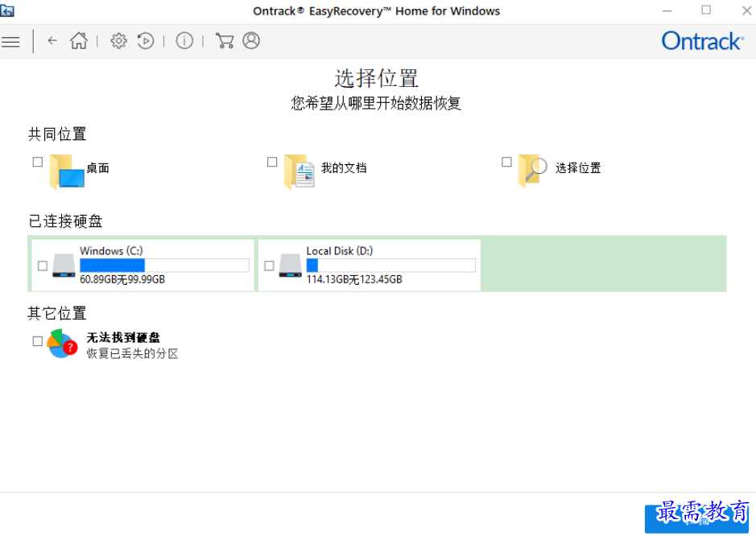Click the desktop folder icon

[67, 171]
